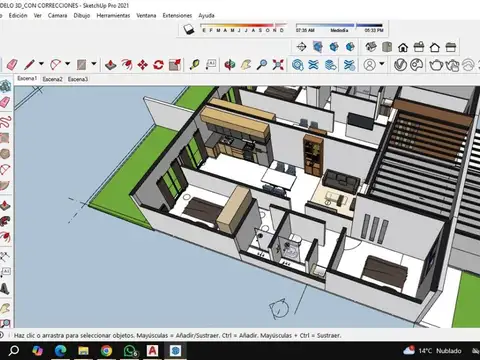
Task: Expand the Shape tool dropdown arrow
Action: tap(94, 64)
